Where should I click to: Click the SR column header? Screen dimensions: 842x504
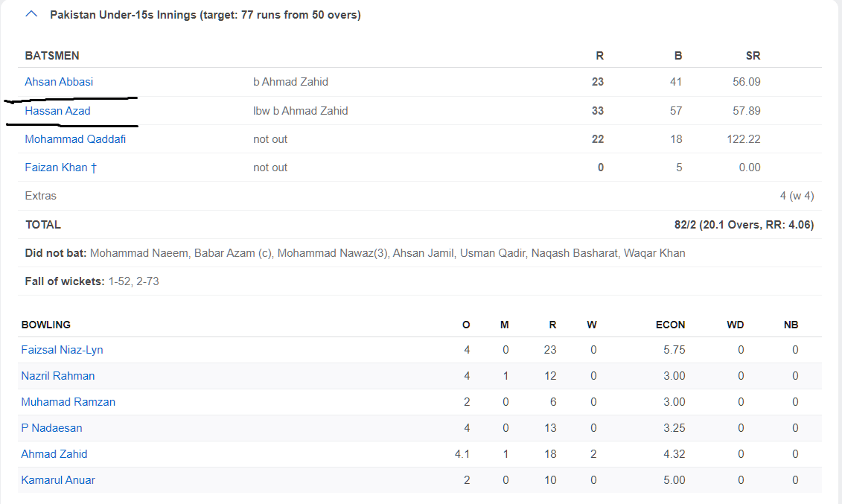(753, 56)
